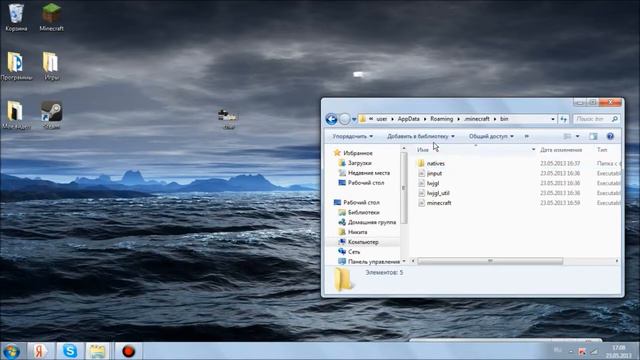
Task: Open Explorer help question-mark icon
Action: click(610, 136)
